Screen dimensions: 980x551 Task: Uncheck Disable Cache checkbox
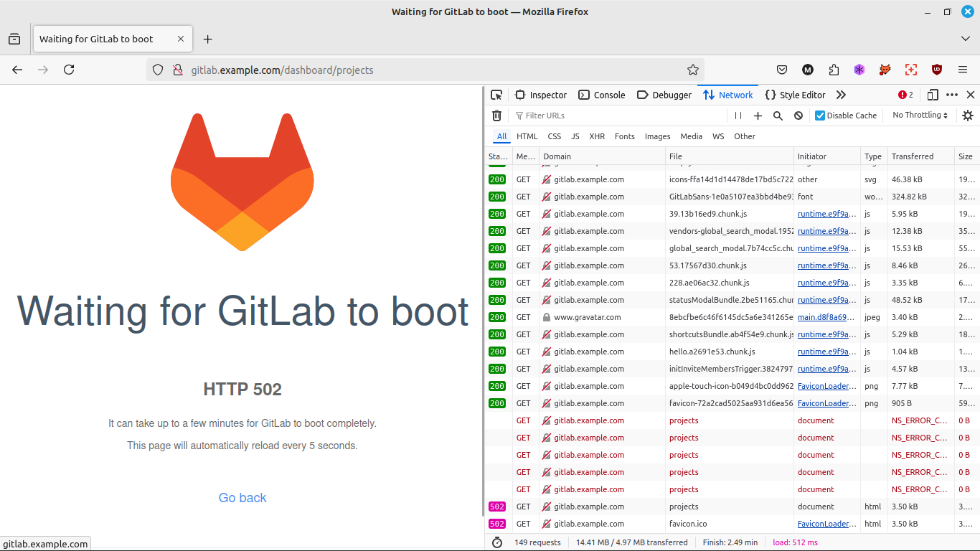pyautogui.click(x=820, y=116)
